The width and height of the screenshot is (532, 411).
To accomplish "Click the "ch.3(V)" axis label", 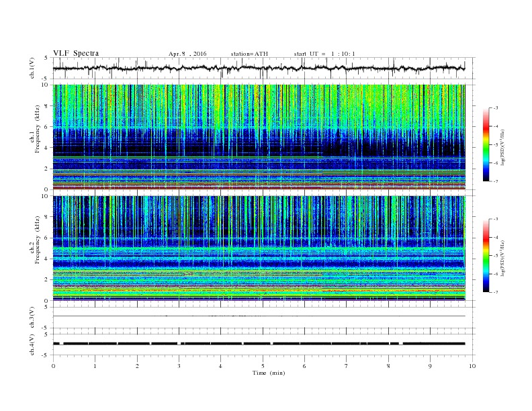I will pyautogui.click(x=32, y=318).
